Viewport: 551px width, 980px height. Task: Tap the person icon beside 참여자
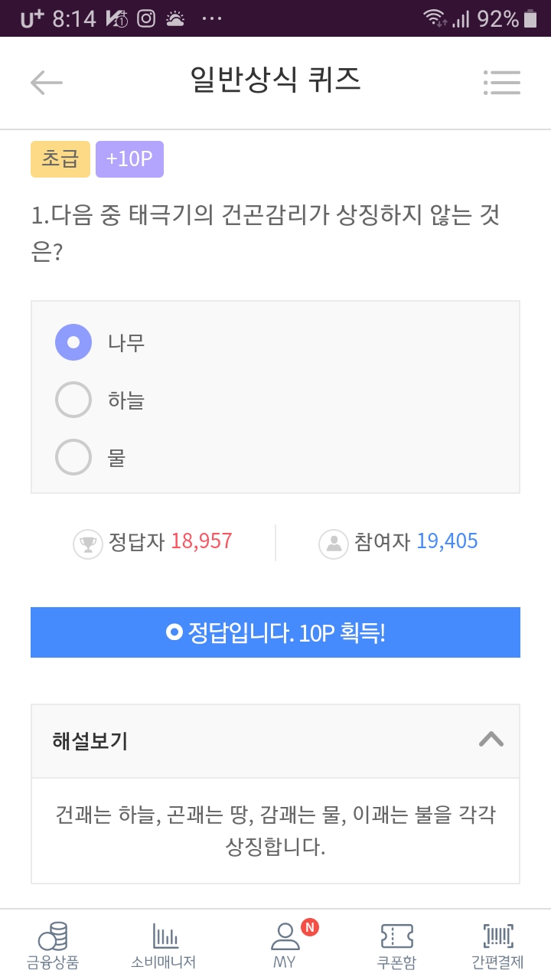tap(334, 544)
